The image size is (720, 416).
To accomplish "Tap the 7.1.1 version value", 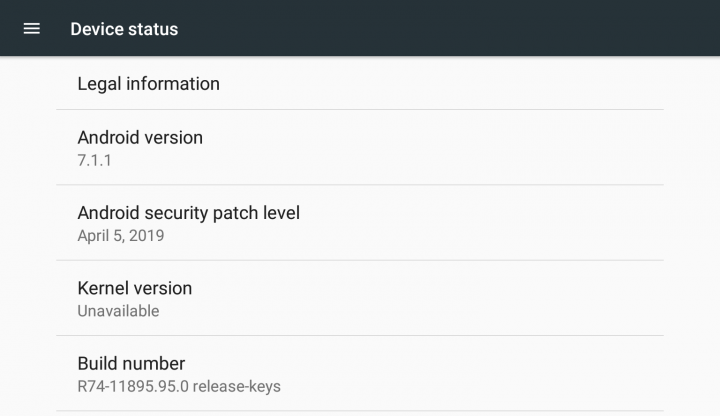I will pyautogui.click(x=94, y=160).
